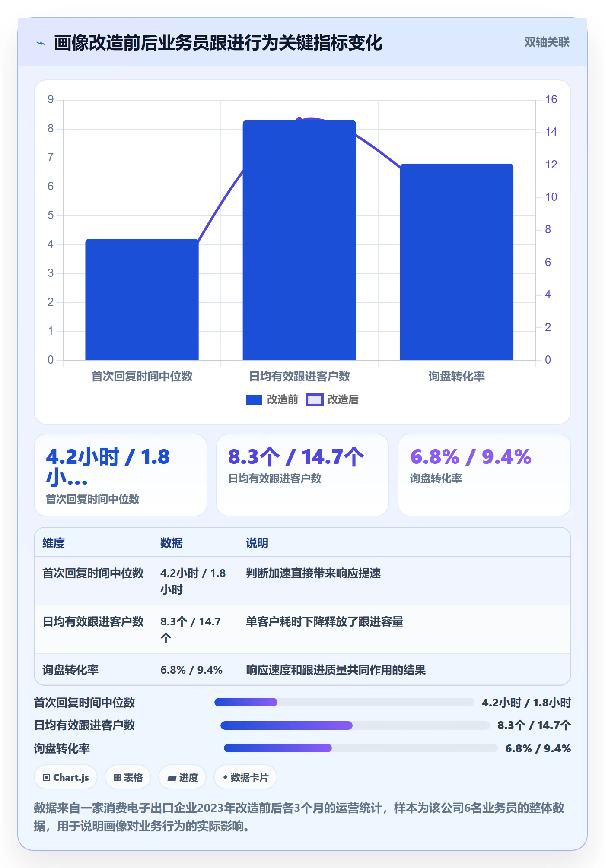Select the 首次回复时间中位数 bar in the chart
This screenshot has height=868, width=605.
(142, 299)
